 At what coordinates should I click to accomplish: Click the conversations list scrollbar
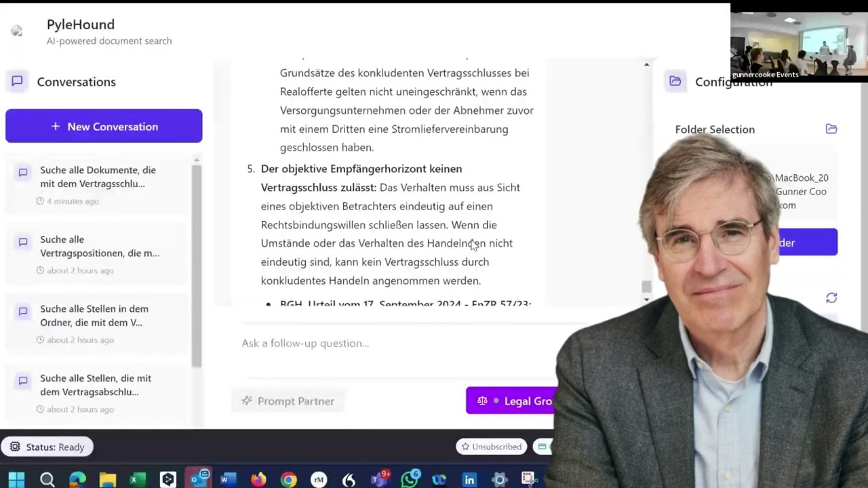click(x=196, y=264)
